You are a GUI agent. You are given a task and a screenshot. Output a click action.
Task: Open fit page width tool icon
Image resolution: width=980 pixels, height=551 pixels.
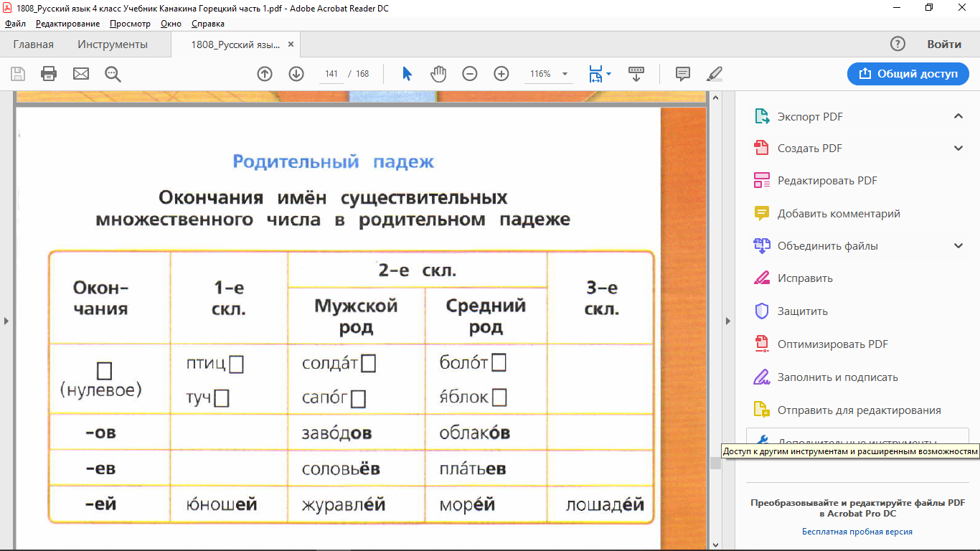point(596,73)
